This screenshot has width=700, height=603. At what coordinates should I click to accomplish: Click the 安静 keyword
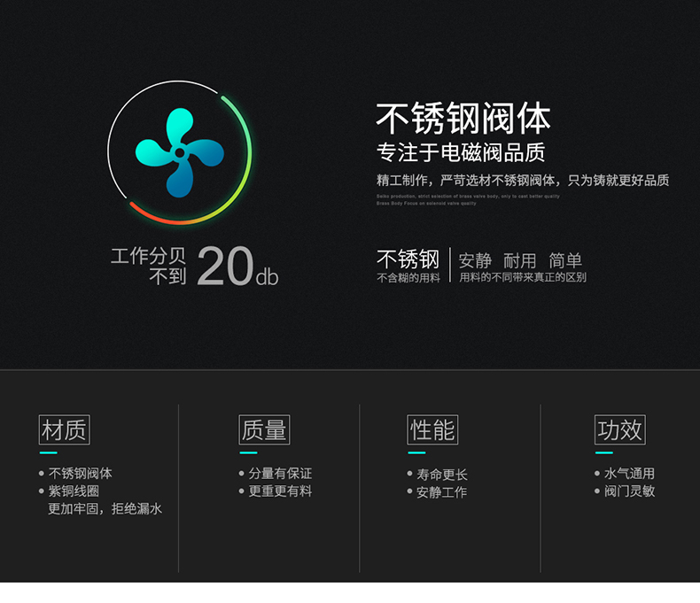(x=475, y=260)
